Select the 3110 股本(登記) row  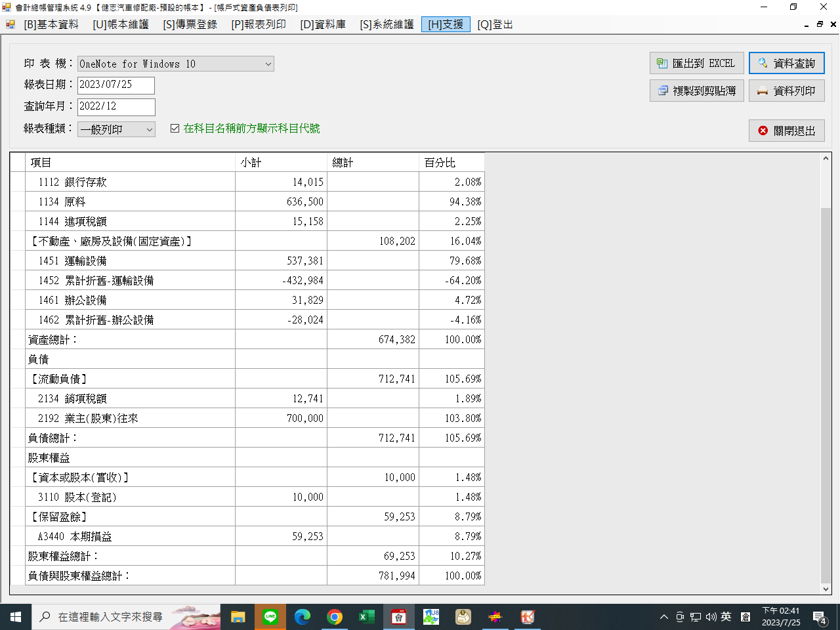point(248,497)
